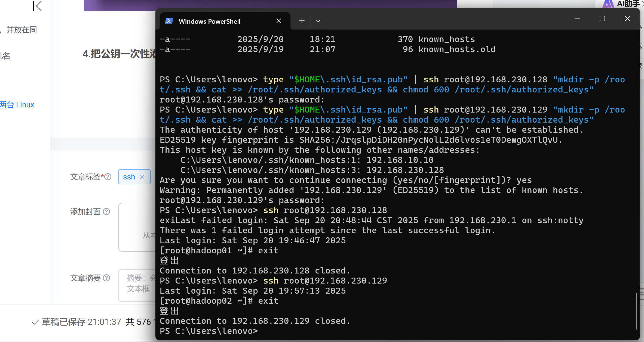Click the help icon beside 文章摘要
Viewport: 644px width, 342px height.
107,278
